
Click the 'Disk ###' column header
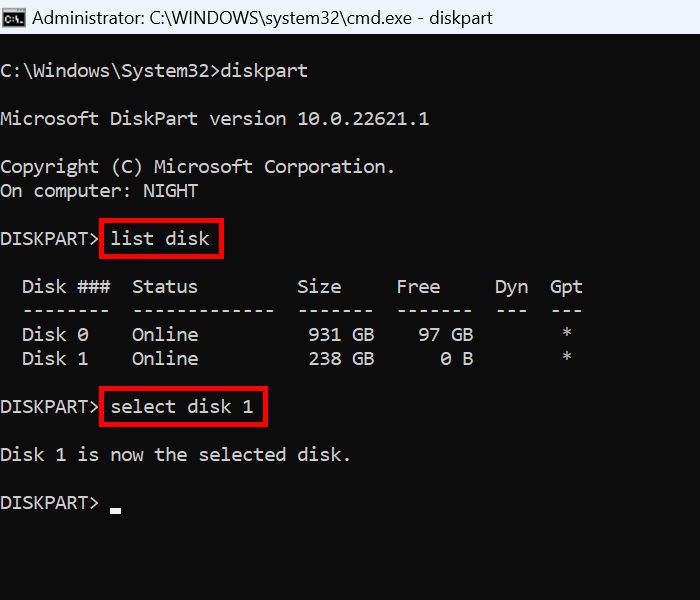[66, 287]
